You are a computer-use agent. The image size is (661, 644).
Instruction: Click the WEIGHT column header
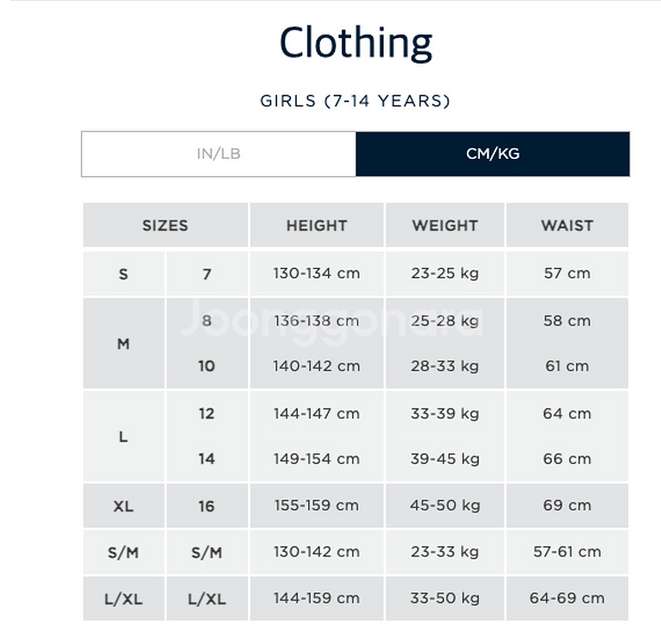coord(445,226)
